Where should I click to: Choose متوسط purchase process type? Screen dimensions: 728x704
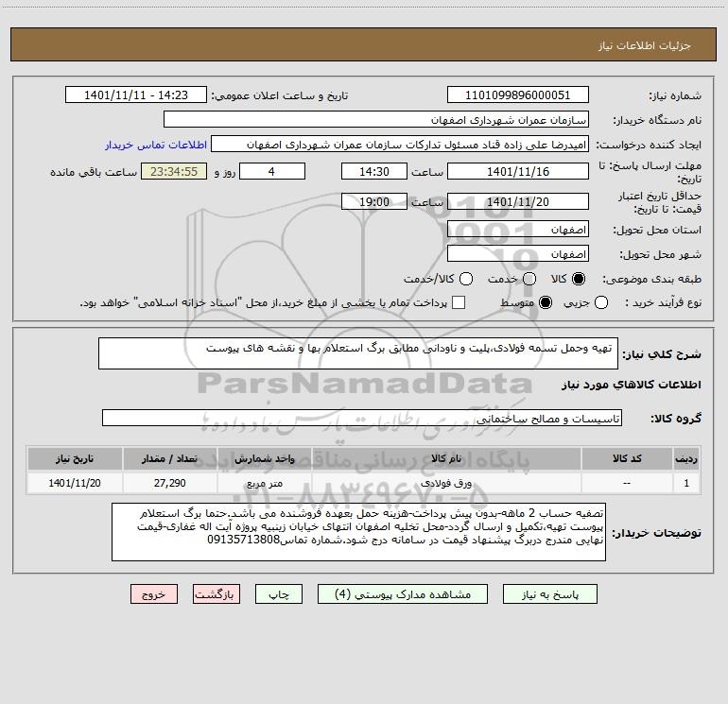click(x=546, y=303)
